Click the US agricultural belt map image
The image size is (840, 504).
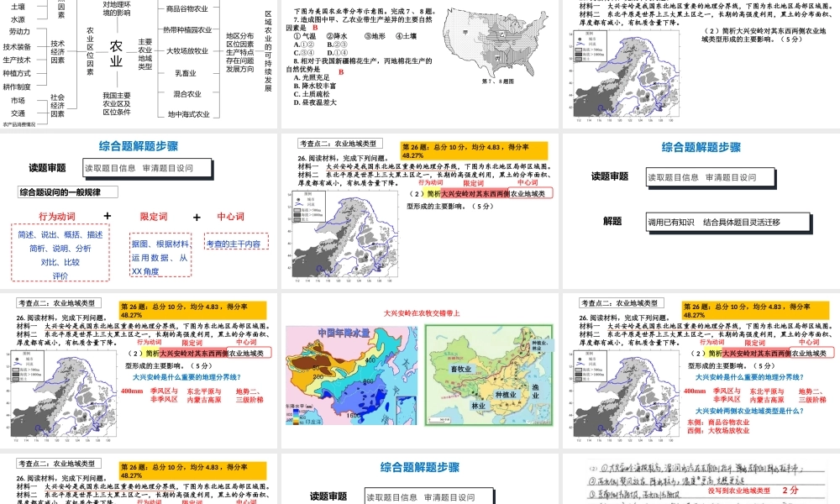(x=496, y=41)
